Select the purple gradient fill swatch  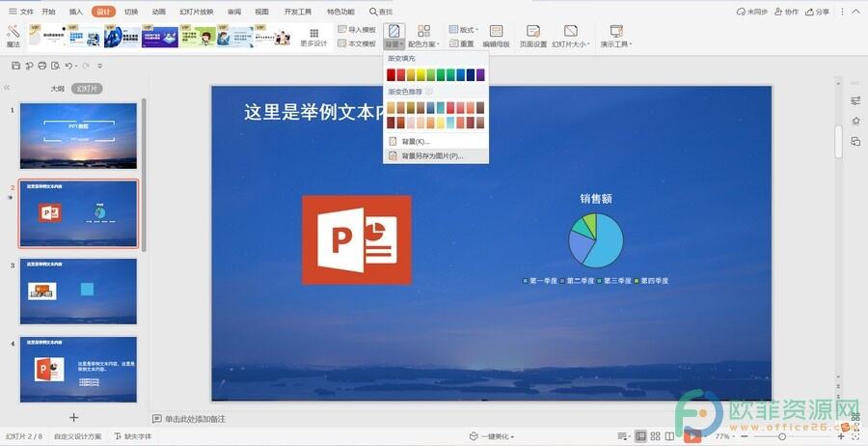tap(480, 74)
